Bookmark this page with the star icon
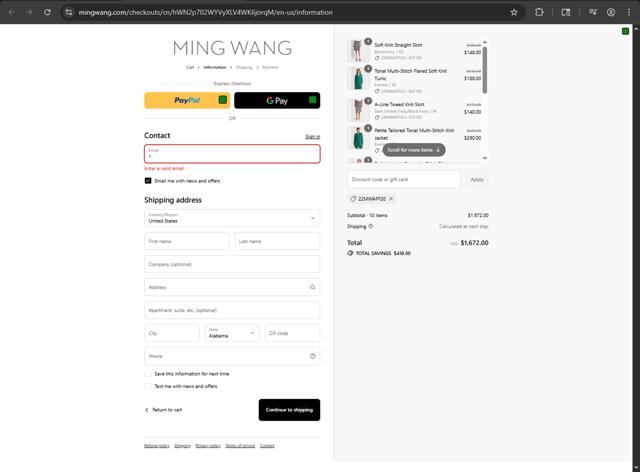This screenshot has height=472, width=640. pos(514,12)
